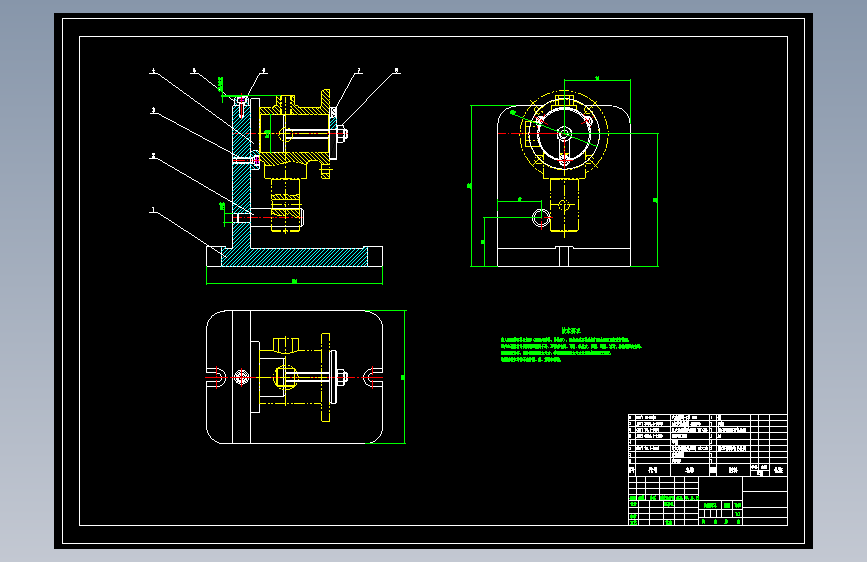
Task: Select the leader callout pointing to the base plate
Action: [188, 232]
